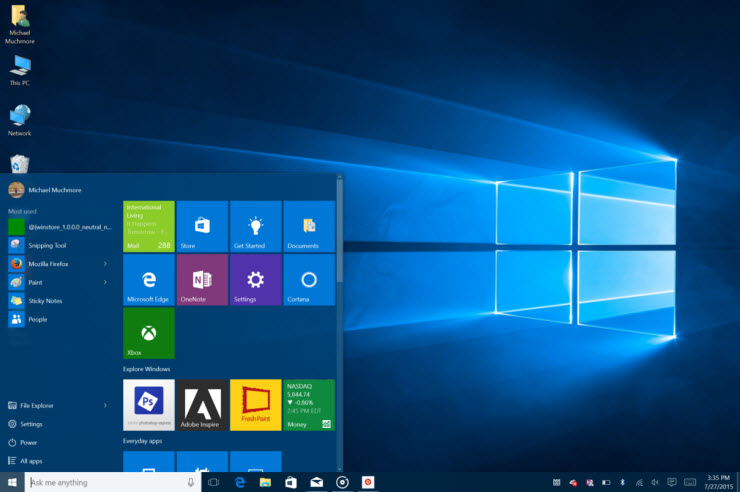Image resolution: width=740 pixels, height=492 pixels.
Task: Open the Get Started tile
Action: 255,226
